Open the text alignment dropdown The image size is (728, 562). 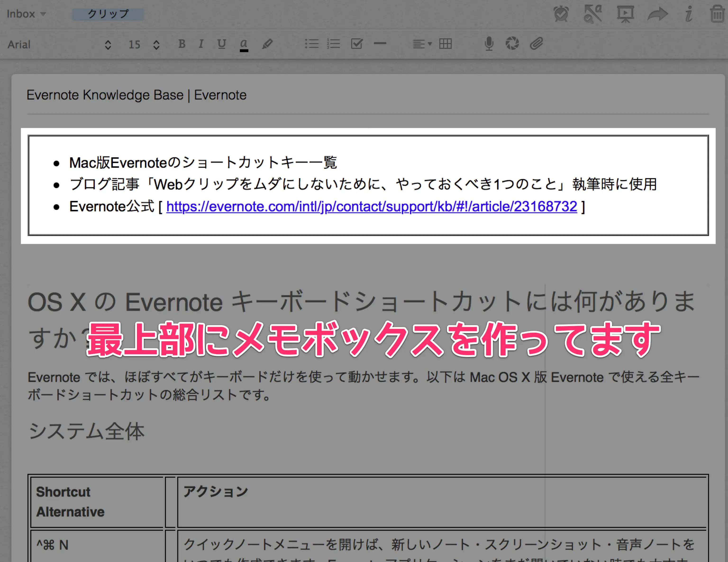(x=422, y=44)
